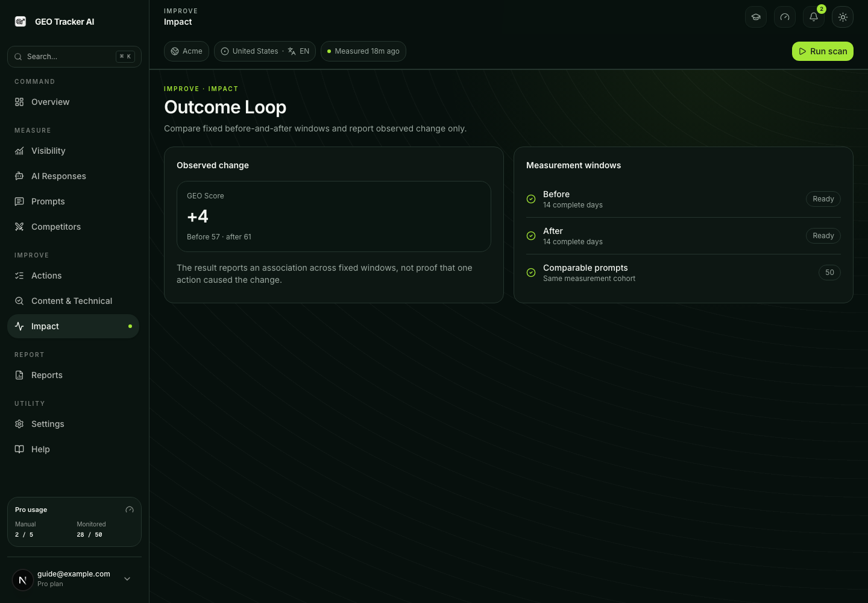Click the Ready badge in After row
868x603 pixels.
823,236
